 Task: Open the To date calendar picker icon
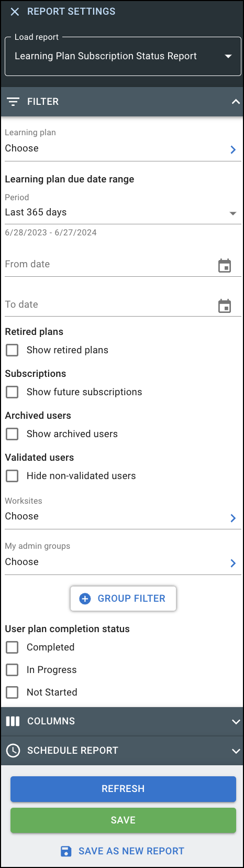(225, 306)
